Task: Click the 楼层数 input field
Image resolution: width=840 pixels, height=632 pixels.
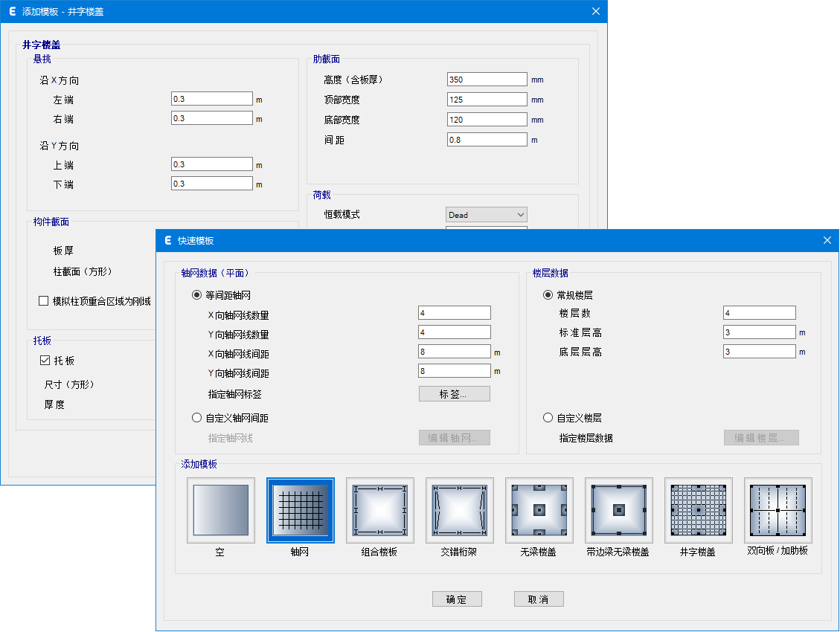Action: (759, 313)
